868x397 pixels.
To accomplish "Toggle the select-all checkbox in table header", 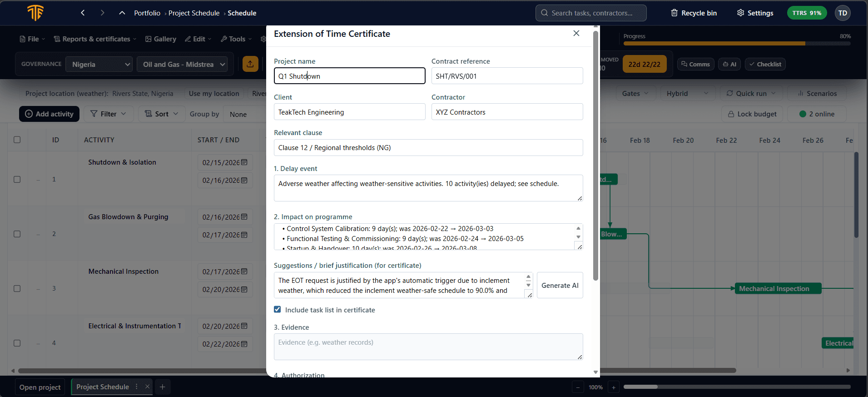I will pos(17,140).
